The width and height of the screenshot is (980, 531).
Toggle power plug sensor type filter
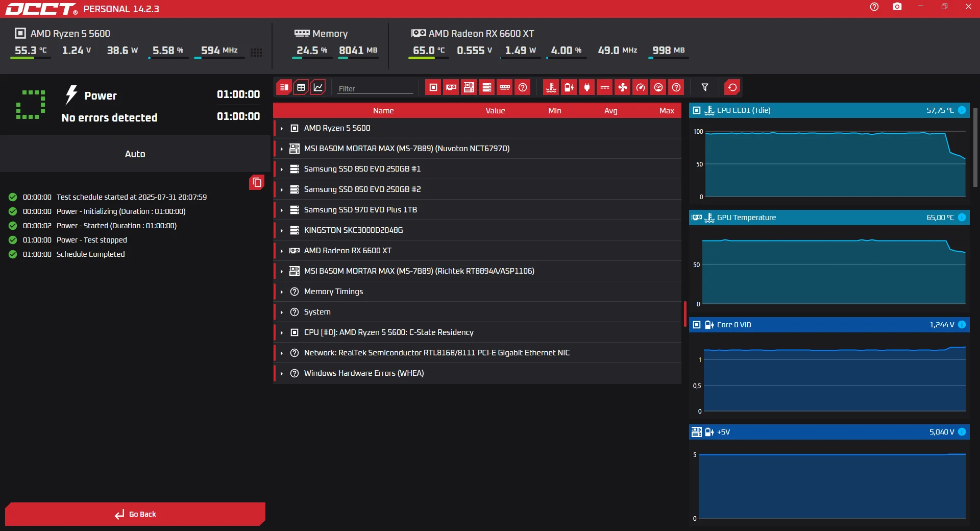[x=587, y=87]
